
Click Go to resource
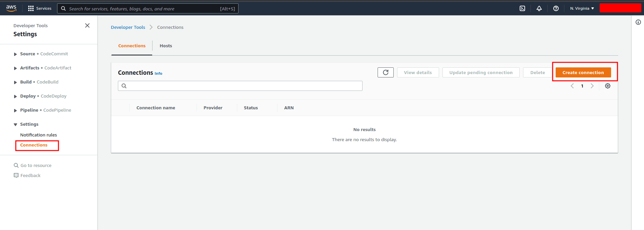point(36,165)
